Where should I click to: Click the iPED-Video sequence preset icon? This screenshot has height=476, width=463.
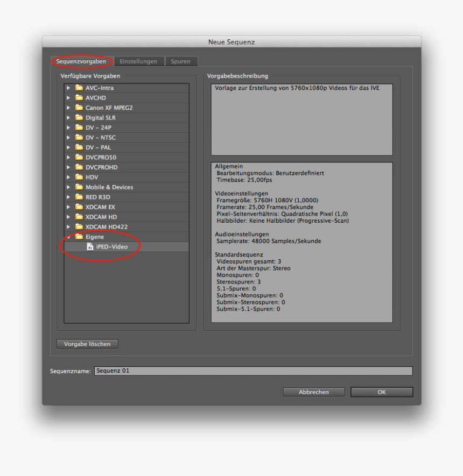pyautogui.click(x=90, y=246)
